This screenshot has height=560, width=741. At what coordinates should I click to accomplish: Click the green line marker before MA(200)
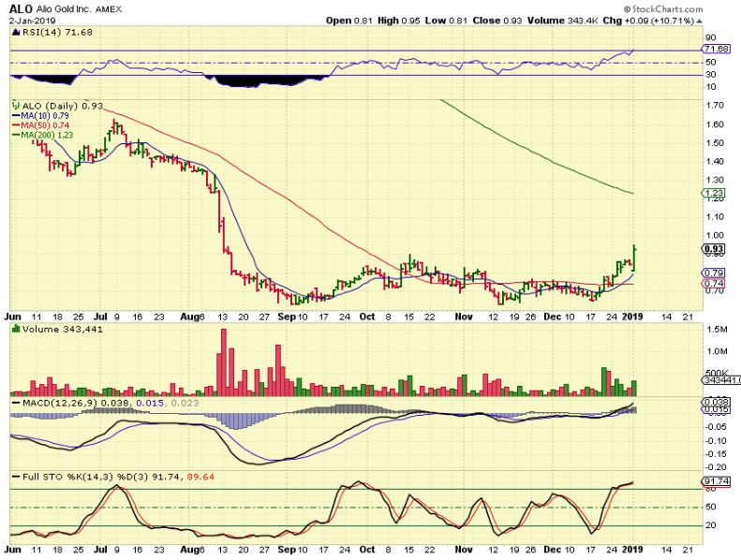pos(15,136)
